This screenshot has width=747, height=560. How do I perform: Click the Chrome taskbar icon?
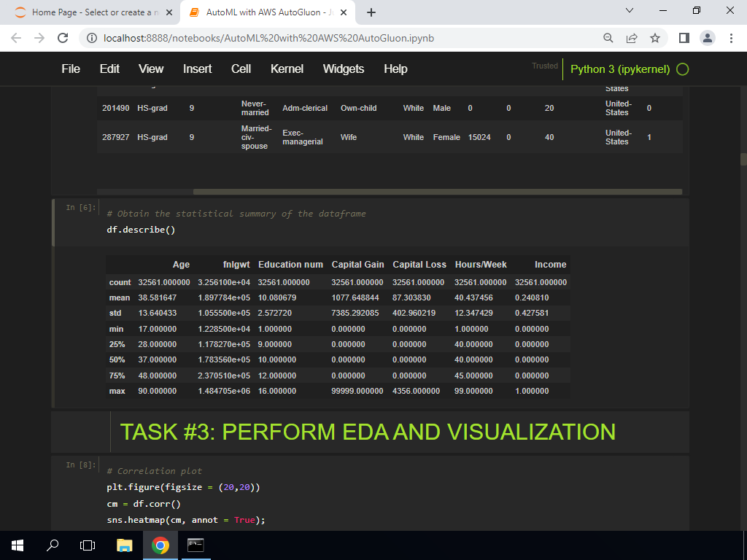pos(160,545)
